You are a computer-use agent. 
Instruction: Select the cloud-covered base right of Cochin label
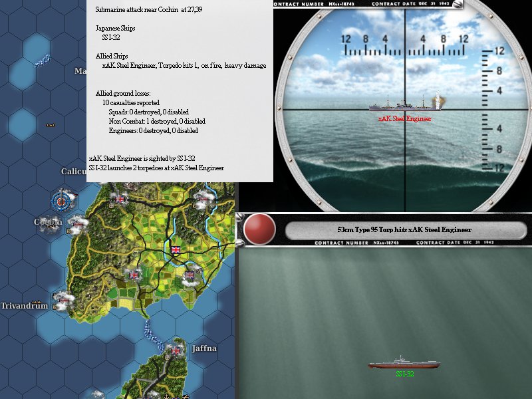pos(78,223)
